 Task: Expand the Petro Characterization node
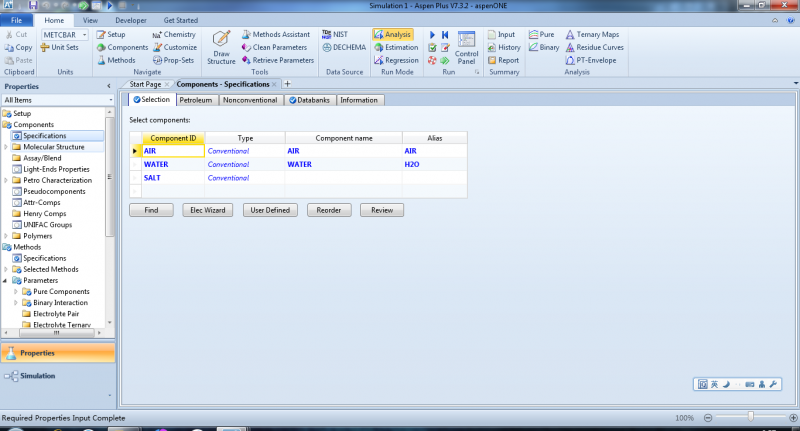pyautogui.click(x=6, y=180)
